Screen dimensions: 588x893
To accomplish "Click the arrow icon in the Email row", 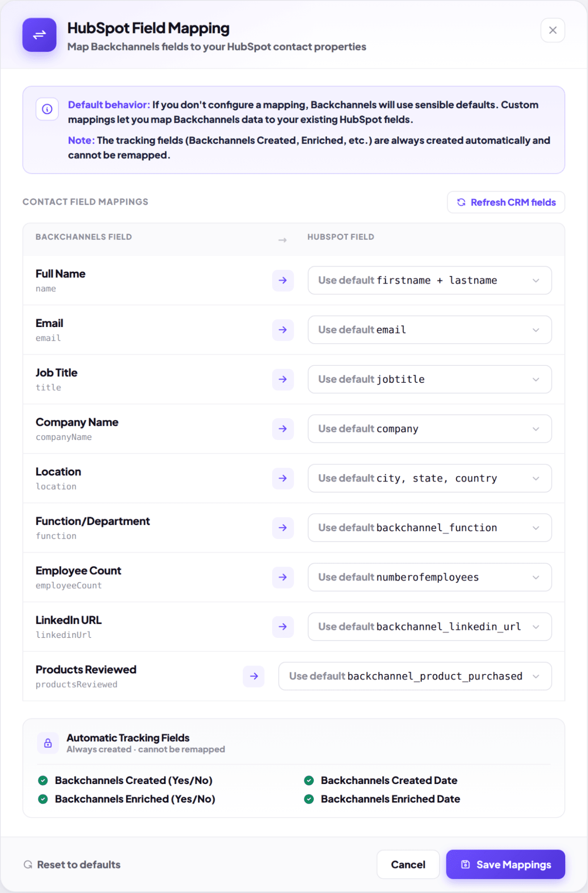I will 283,330.
